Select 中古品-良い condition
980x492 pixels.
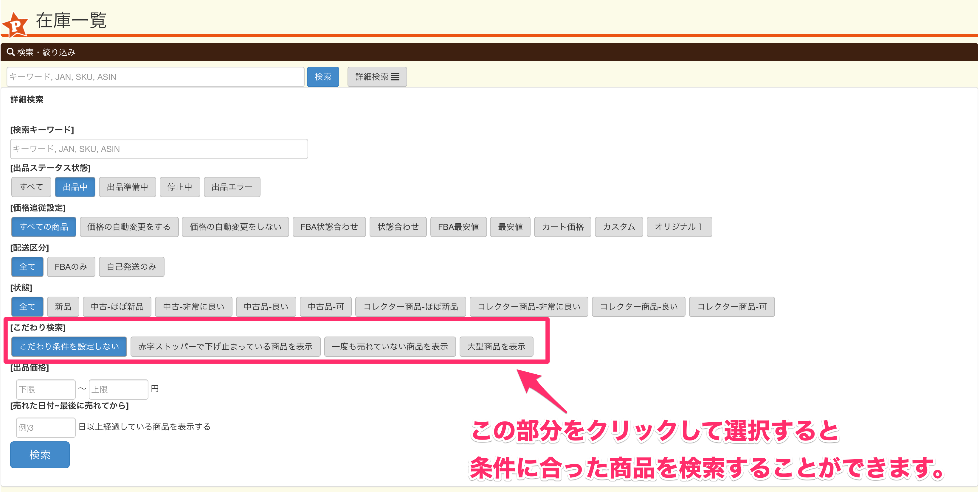[266, 306]
